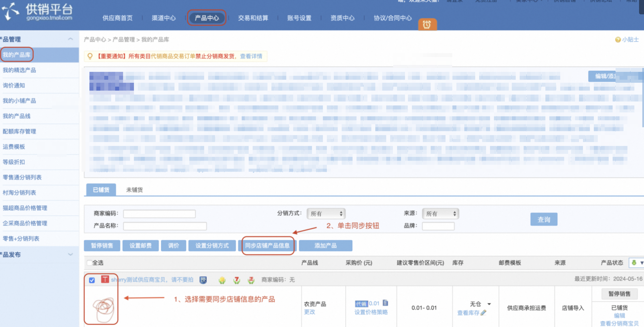644x327 pixels.
Task: Click the 供销平台 logo
Action: pos(37,12)
